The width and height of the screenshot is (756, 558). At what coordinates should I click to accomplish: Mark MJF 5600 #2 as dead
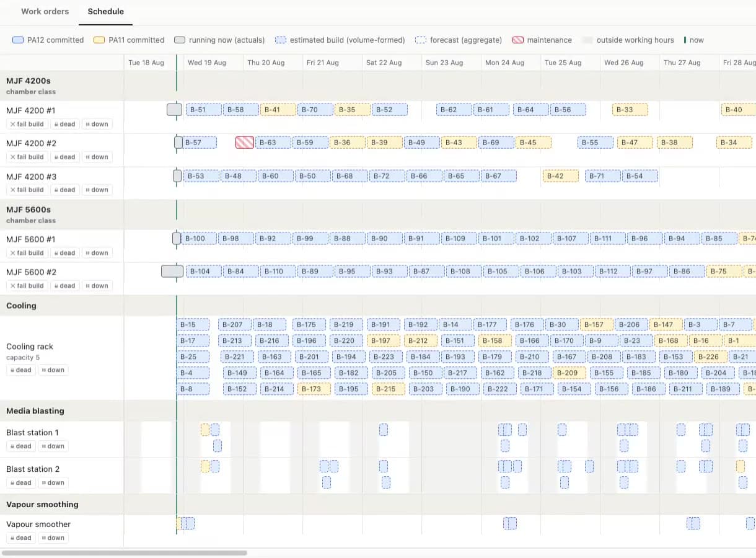pos(64,286)
